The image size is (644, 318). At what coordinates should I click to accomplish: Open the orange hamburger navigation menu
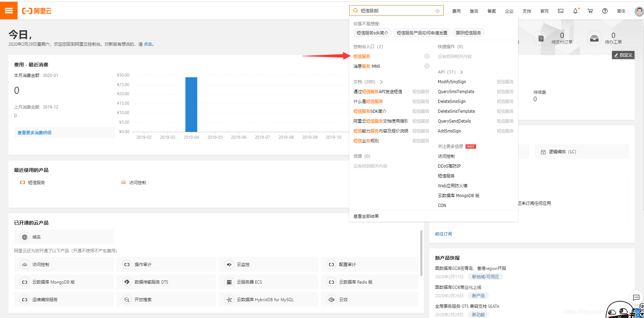(9, 11)
